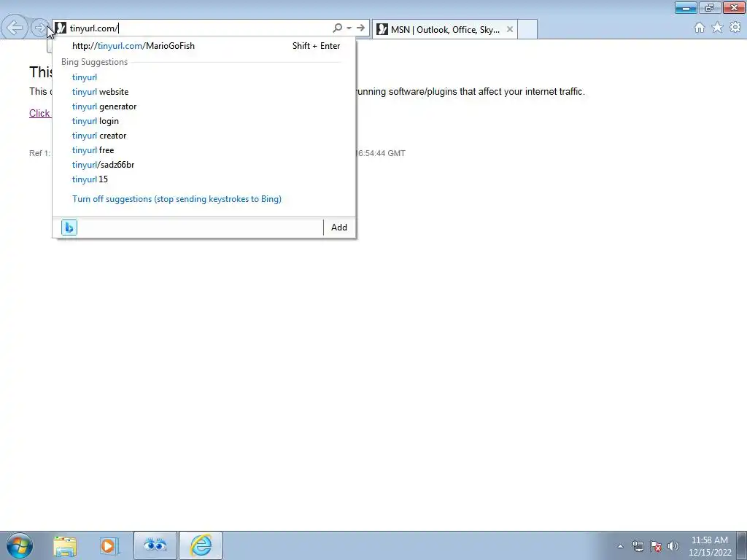Open Action Center flag icon

click(x=656, y=546)
